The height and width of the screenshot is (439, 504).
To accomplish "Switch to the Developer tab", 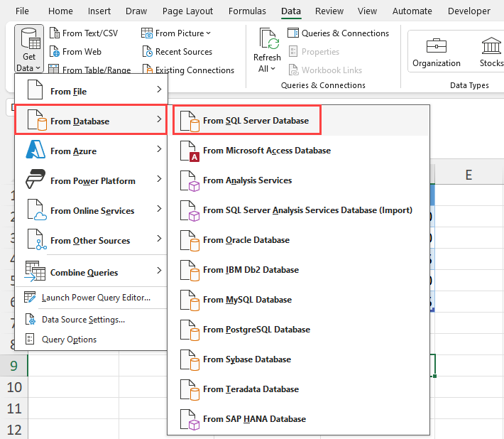I will point(469,11).
